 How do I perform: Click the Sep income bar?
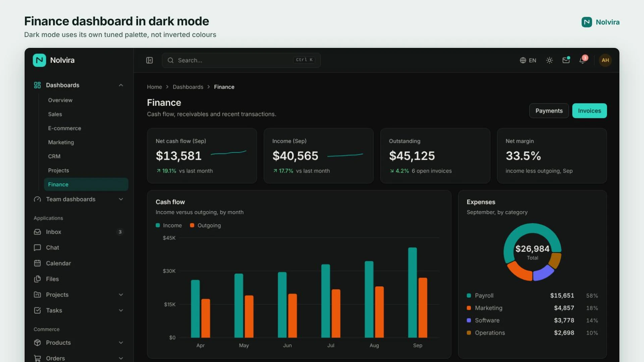point(412,293)
